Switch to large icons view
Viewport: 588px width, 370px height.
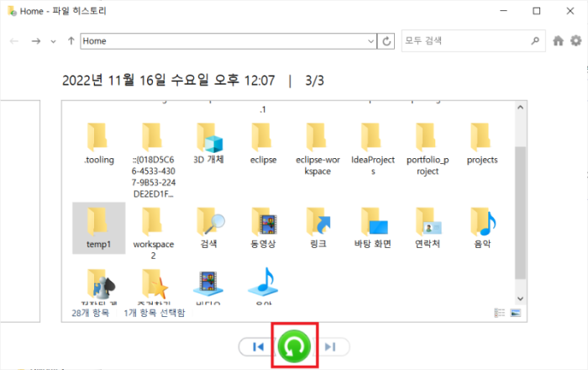click(x=516, y=313)
